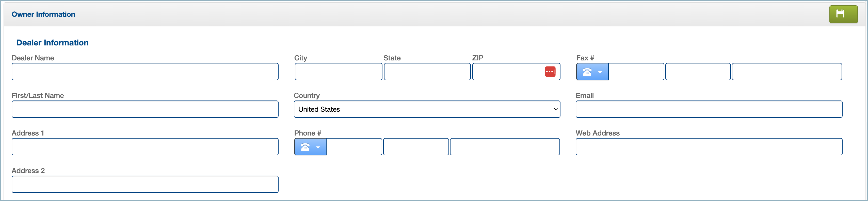
Task: Focus the State input field
Action: click(427, 72)
